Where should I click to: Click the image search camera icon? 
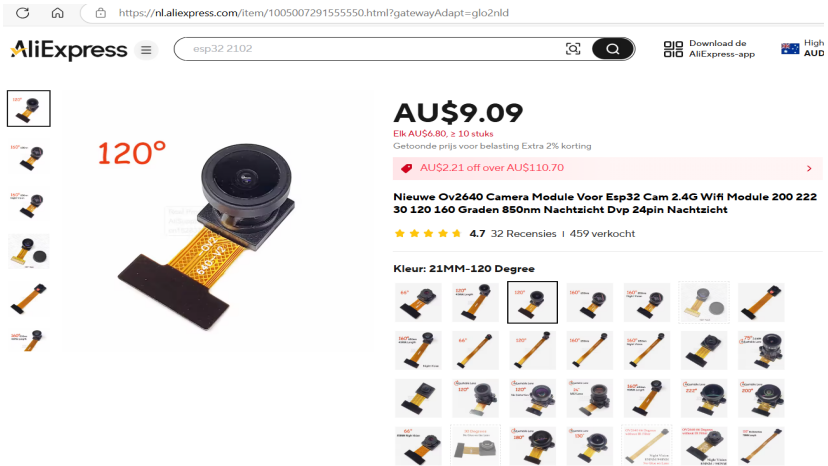(x=573, y=49)
